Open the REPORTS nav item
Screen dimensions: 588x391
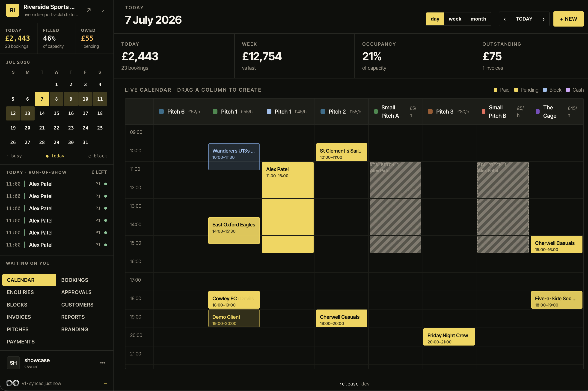84,317
